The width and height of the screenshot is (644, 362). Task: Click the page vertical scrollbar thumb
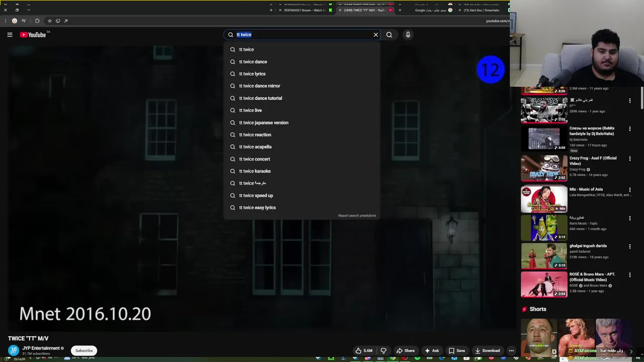[642, 99]
